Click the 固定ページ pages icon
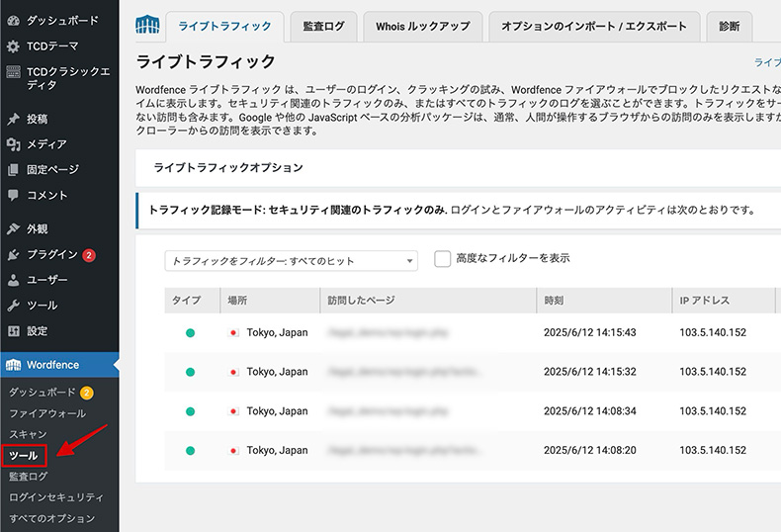Viewport: 781px width, 532px height. 14,169
